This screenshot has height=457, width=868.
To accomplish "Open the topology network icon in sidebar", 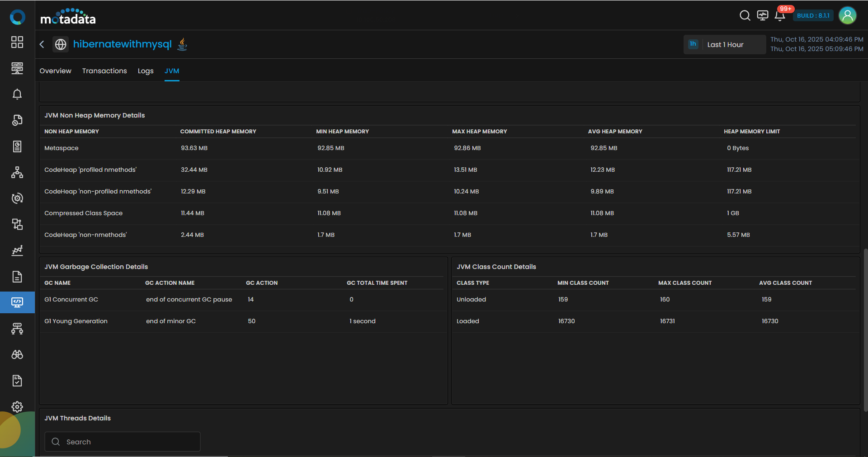I will tap(17, 172).
